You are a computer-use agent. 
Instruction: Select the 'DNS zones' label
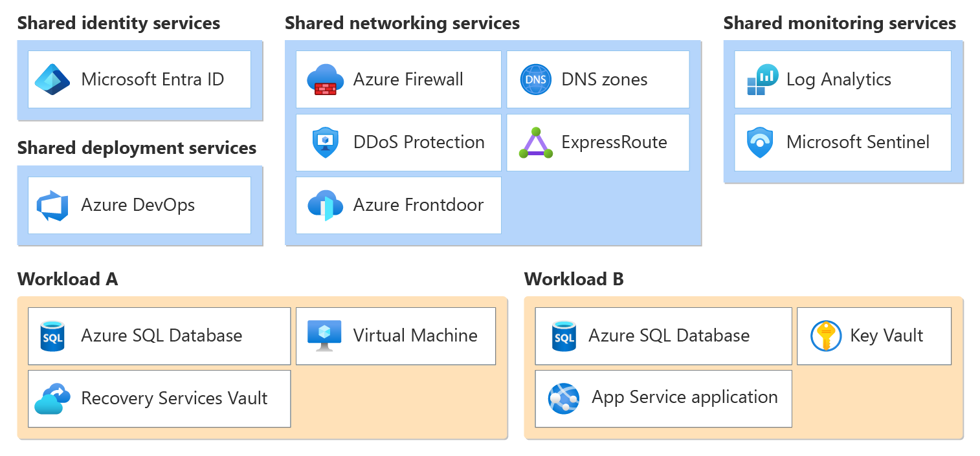(x=605, y=80)
